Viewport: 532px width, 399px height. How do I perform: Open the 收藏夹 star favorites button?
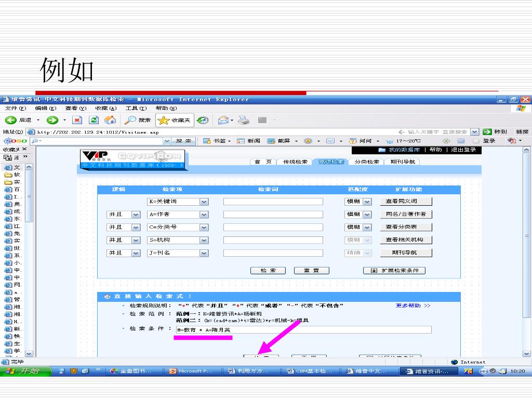pos(175,120)
